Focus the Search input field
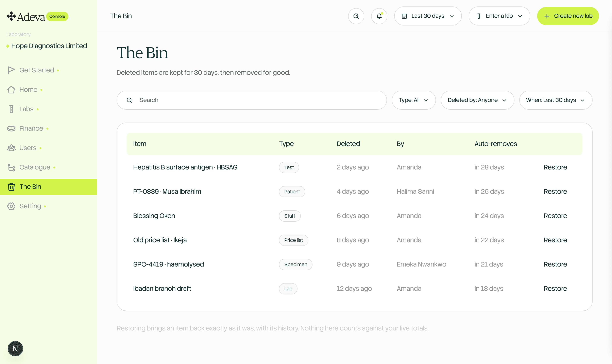Image resolution: width=612 pixels, height=364 pixels. pyautogui.click(x=252, y=100)
